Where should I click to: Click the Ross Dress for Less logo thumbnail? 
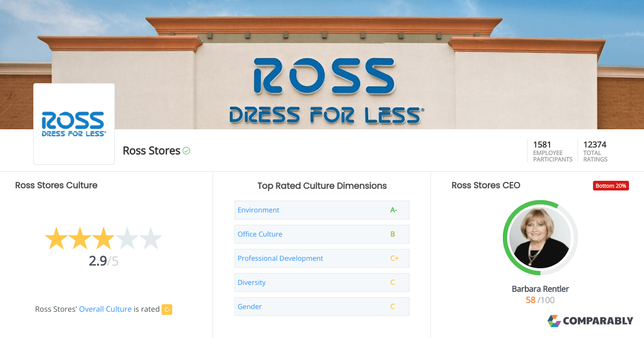(74, 124)
